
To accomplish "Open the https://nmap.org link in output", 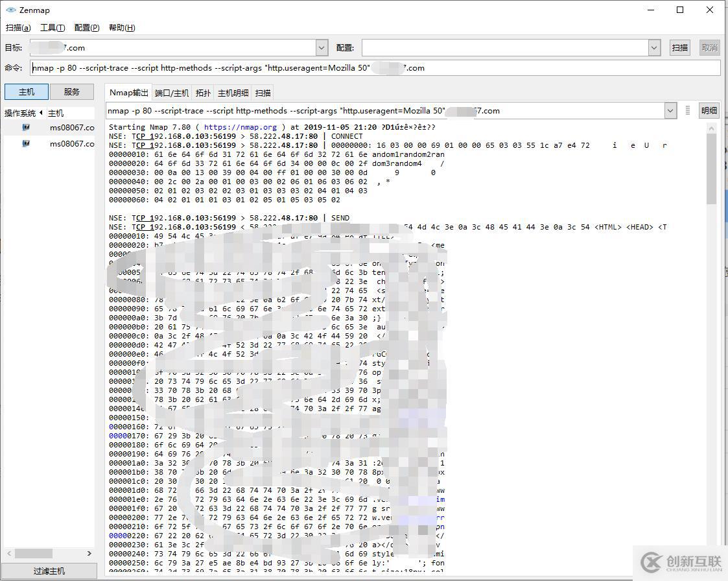I will point(240,127).
